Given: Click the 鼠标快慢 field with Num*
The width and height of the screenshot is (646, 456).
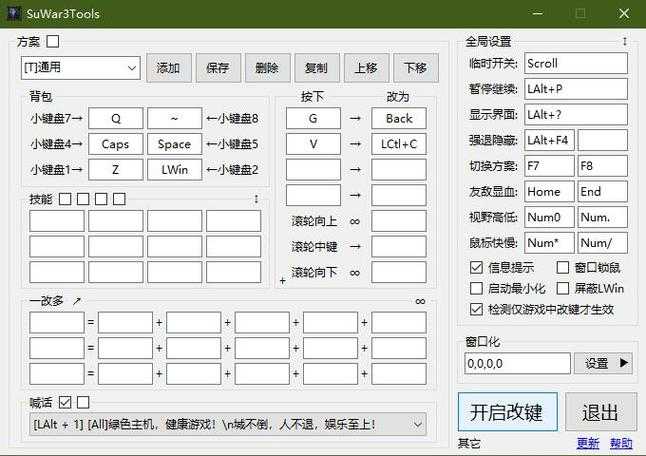Looking at the screenshot, I should pyautogui.click(x=549, y=243).
